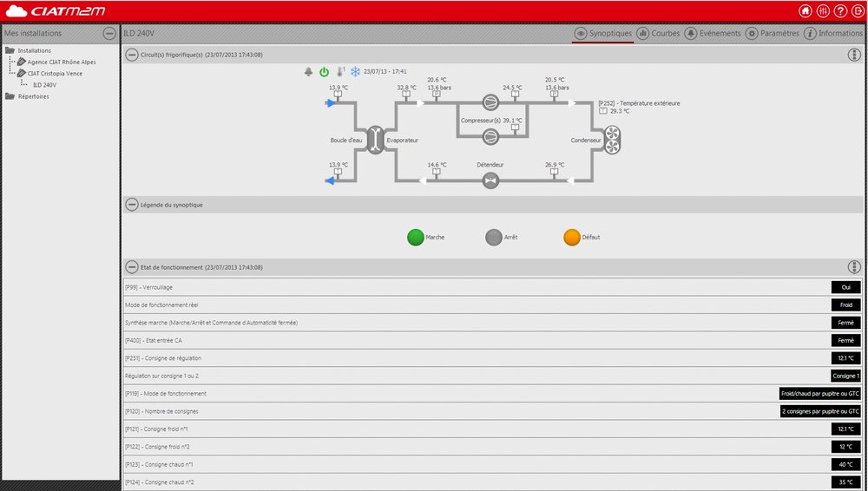Click the 32.8 °C temperature sensor marker
The height and width of the screenshot is (491, 868).
tap(406, 94)
